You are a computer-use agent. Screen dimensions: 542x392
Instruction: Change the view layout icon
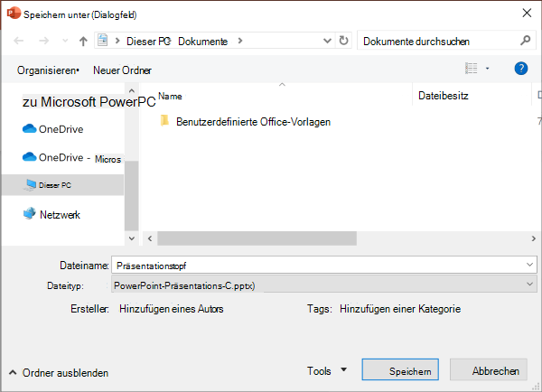pyautogui.click(x=472, y=69)
